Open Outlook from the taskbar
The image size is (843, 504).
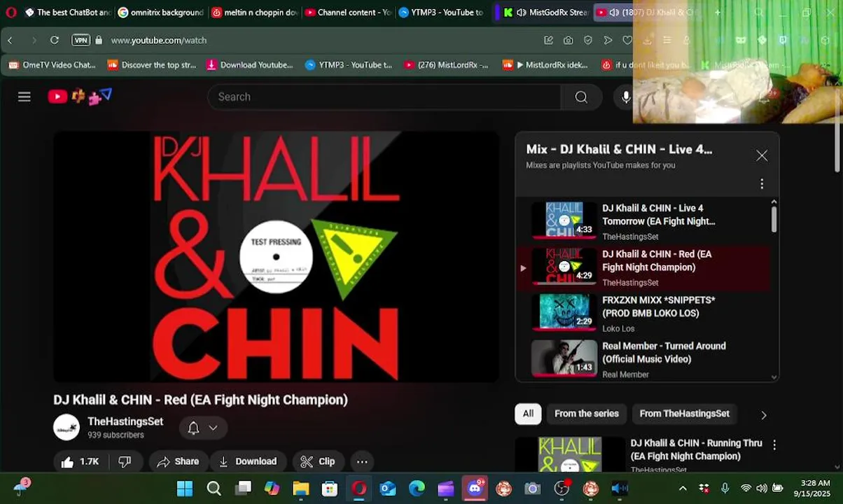[x=388, y=489]
